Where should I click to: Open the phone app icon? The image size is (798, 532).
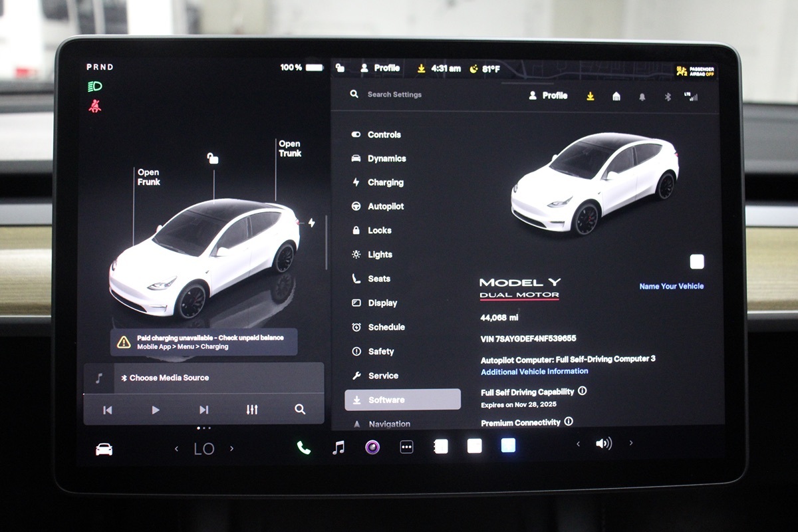304,448
